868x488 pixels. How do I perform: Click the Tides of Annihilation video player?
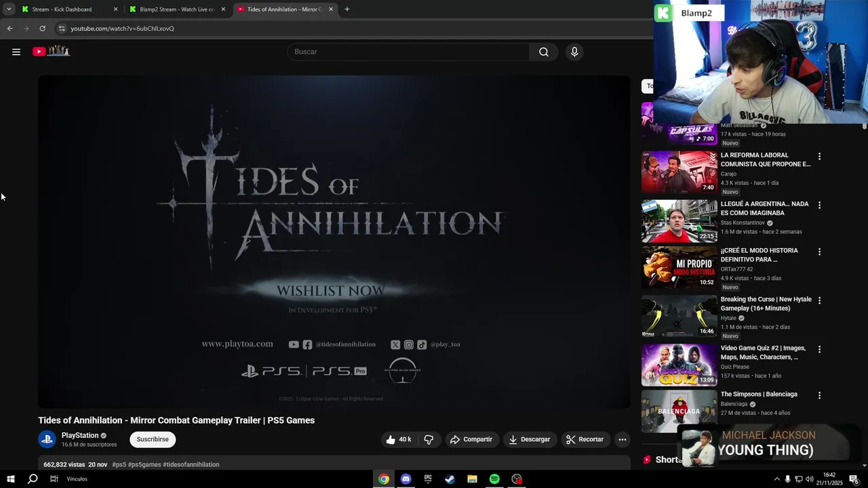334,242
